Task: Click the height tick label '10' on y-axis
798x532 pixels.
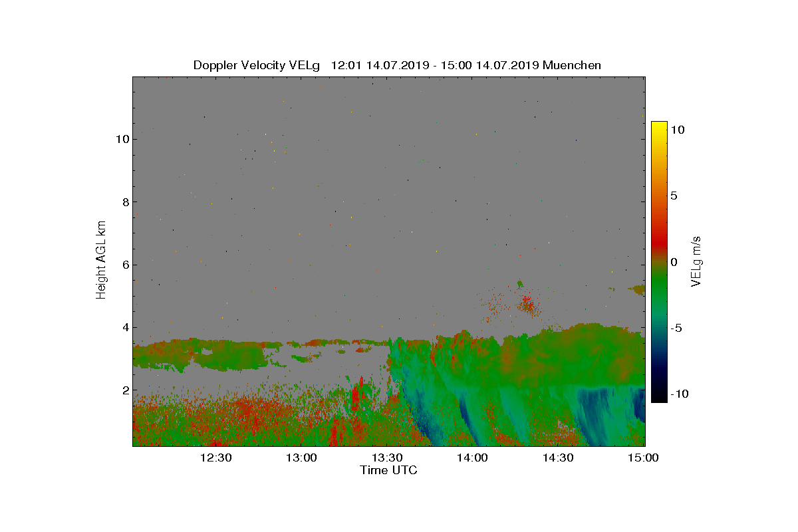Action: pos(121,139)
